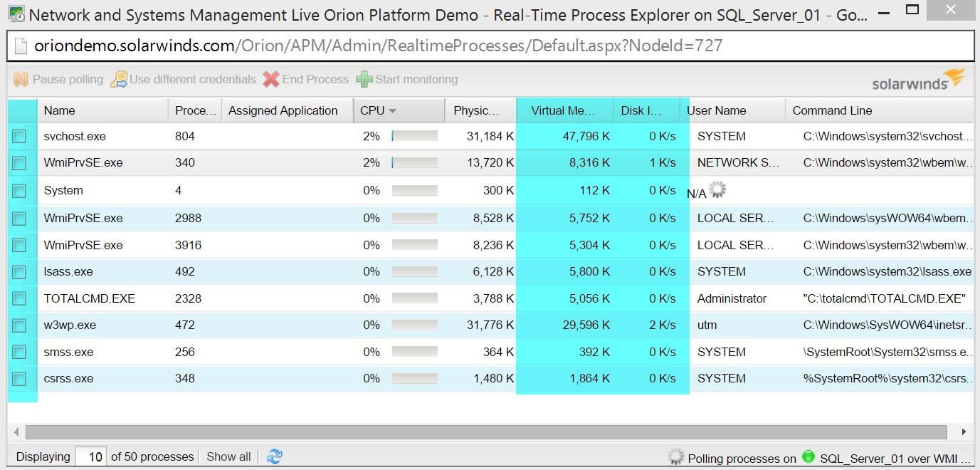Check the System process checkbox

coord(19,190)
